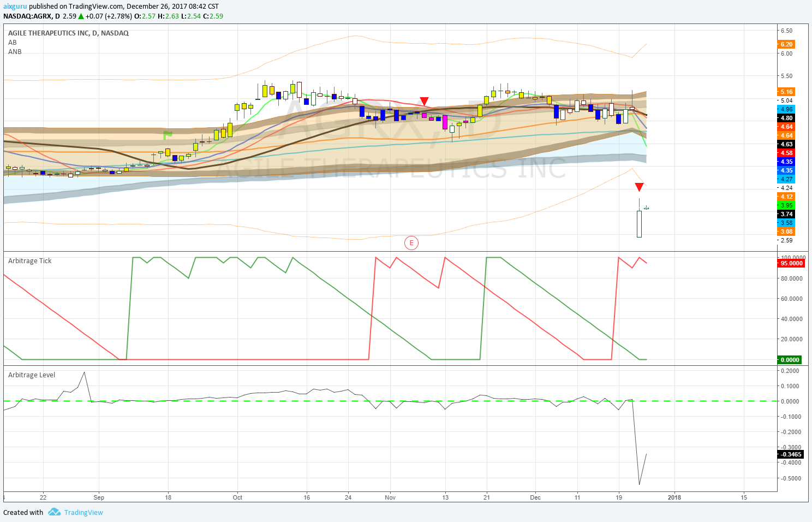This screenshot has width=812, height=522.
Task: Click the open value O:2.57
Action: click(145, 16)
